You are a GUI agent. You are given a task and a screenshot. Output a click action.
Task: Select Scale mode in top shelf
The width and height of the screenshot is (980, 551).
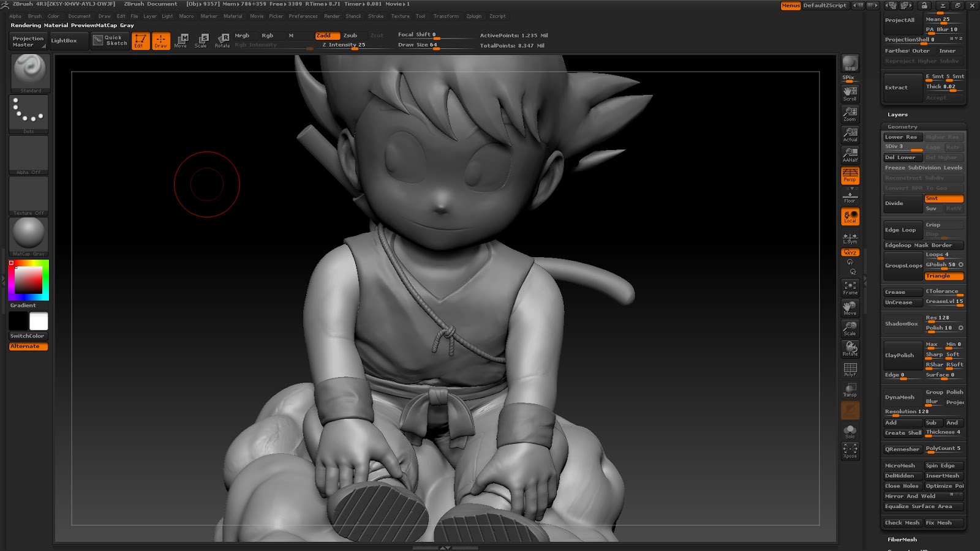(202, 41)
